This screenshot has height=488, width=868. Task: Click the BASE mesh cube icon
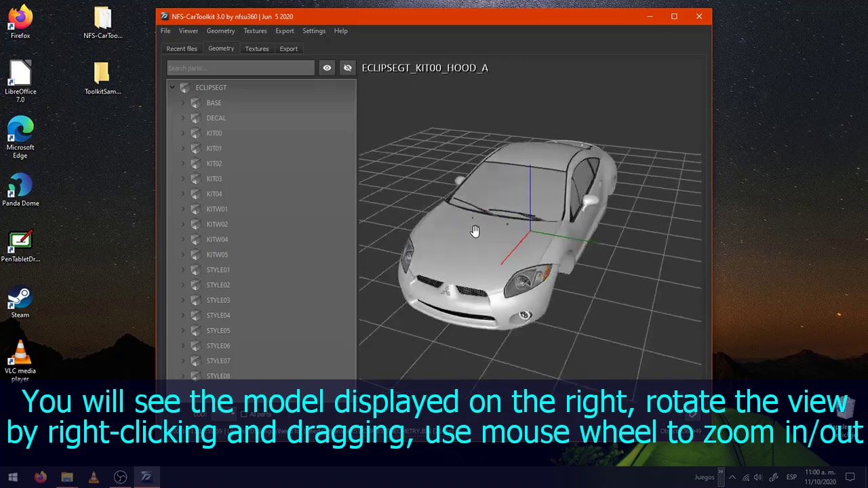coord(195,103)
